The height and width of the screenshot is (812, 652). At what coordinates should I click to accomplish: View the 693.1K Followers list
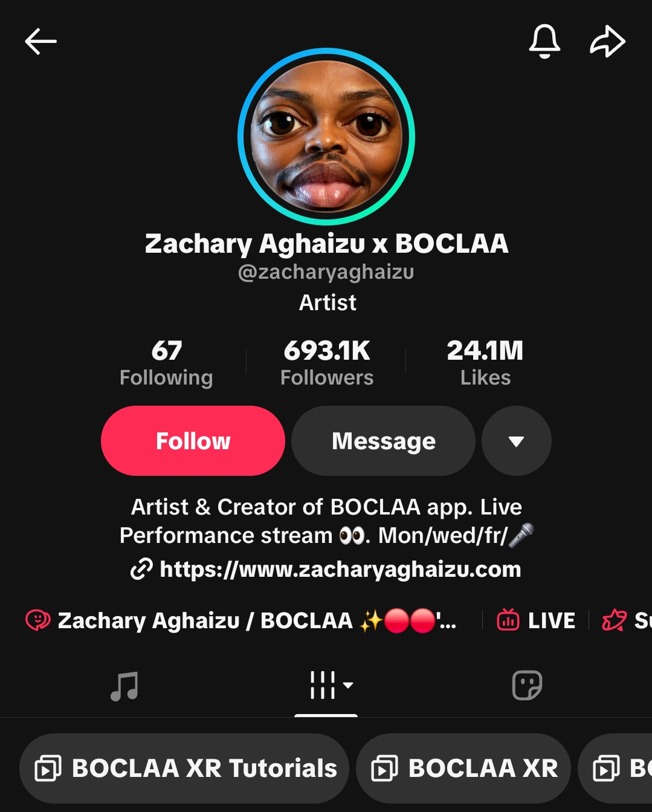point(327,362)
